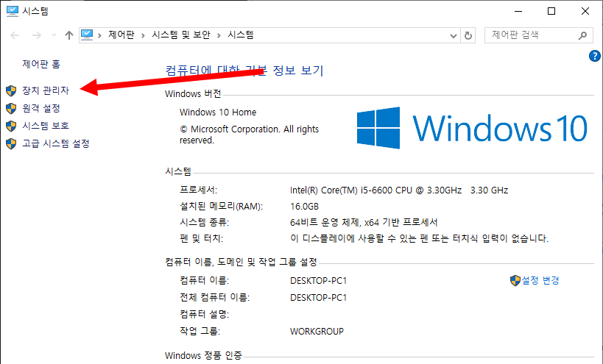This screenshot has width=603, height=364.
Task: Click DESKTOP-PC1 beside 전체 컴퓨터 이름
Action: point(318,298)
